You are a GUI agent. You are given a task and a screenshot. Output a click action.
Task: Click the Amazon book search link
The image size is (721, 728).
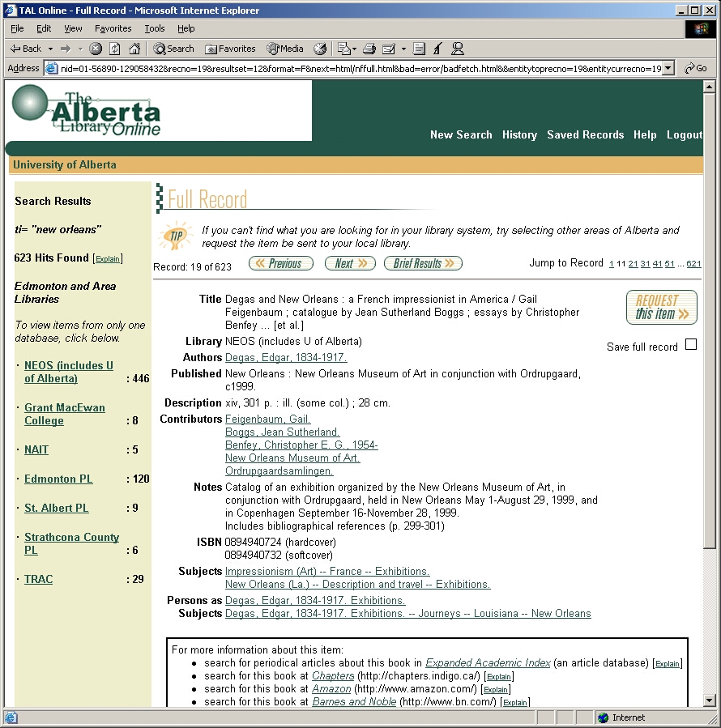tap(331, 689)
